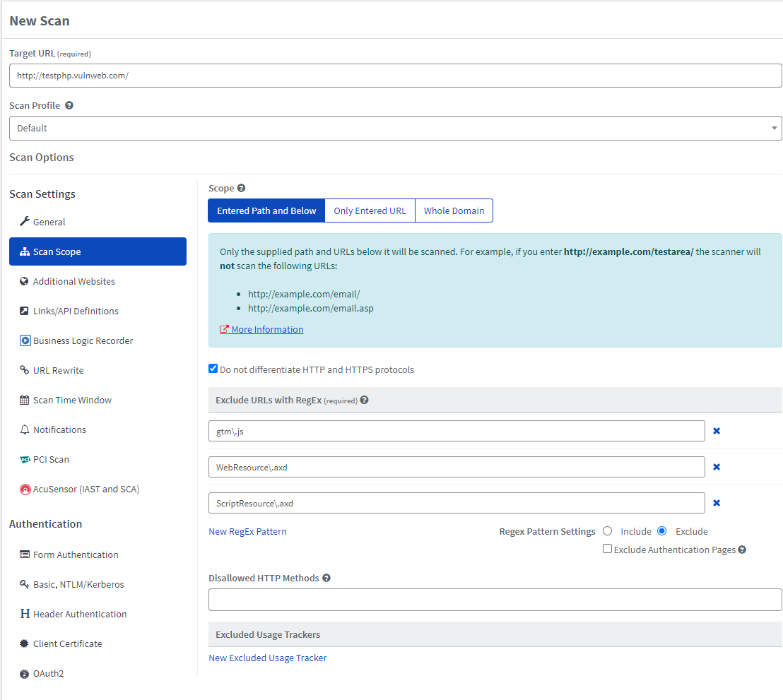Click the Target URL input field
Viewport: 783px width, 700px height.
(396, 76)
